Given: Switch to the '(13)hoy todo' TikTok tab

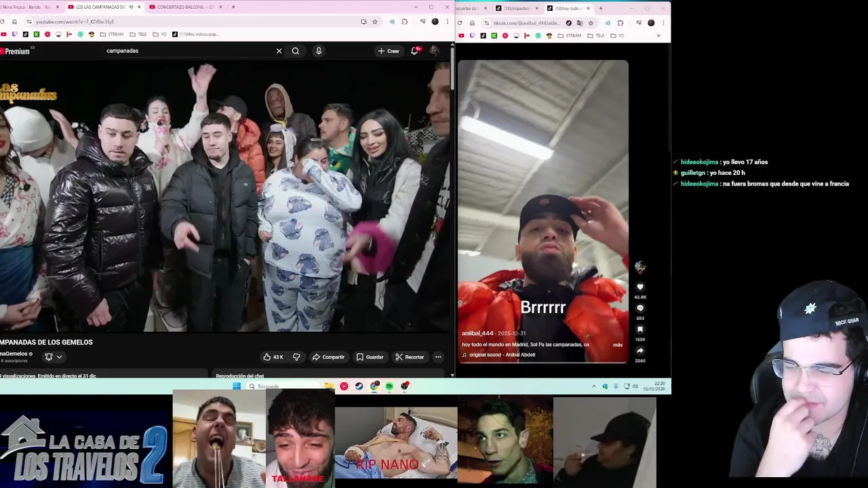Looking at the screenshot, I should pyautogui.click(x=568, y=8).
